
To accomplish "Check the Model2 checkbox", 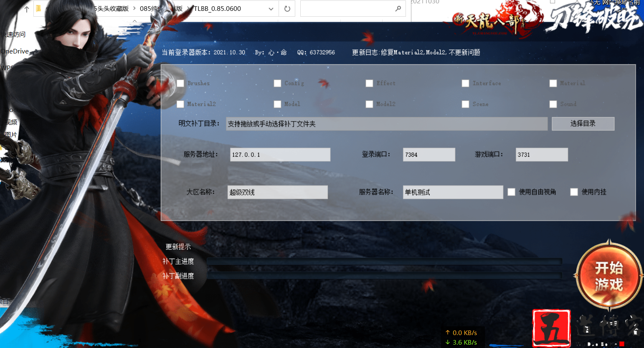I will pos(369,104).
